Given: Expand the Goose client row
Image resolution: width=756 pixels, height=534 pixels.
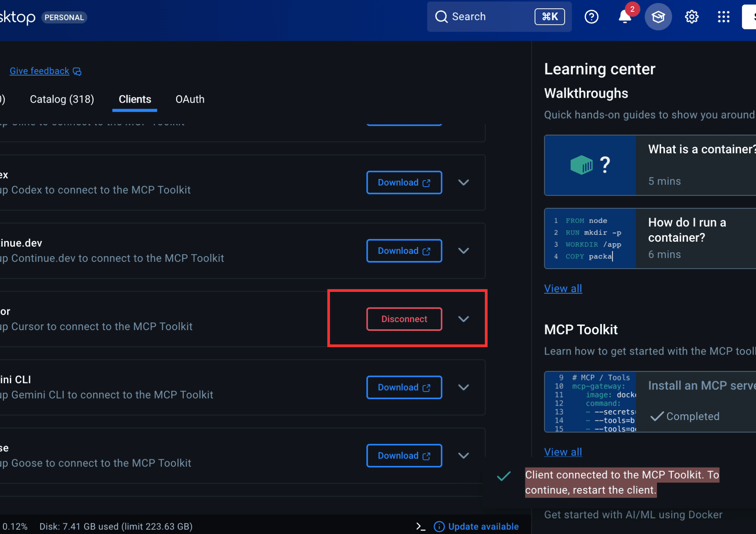Looking at the screenshot, I should coord(463,456).
